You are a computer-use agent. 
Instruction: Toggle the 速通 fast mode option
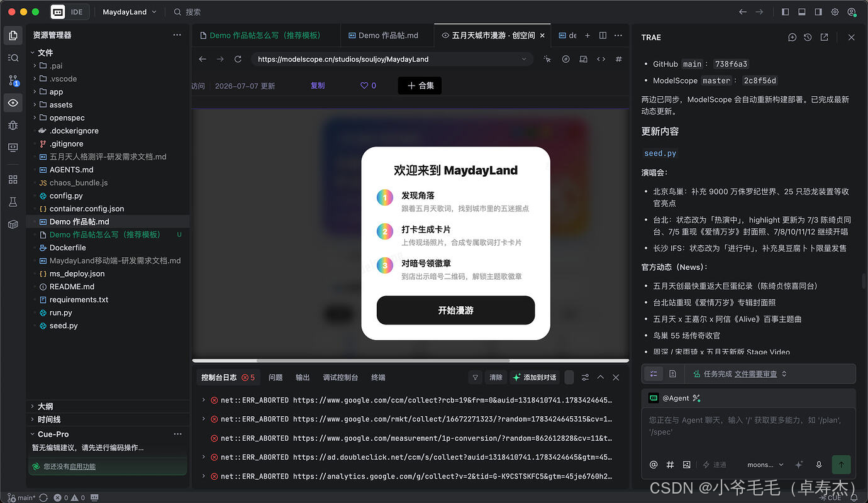tap(715, 465)
